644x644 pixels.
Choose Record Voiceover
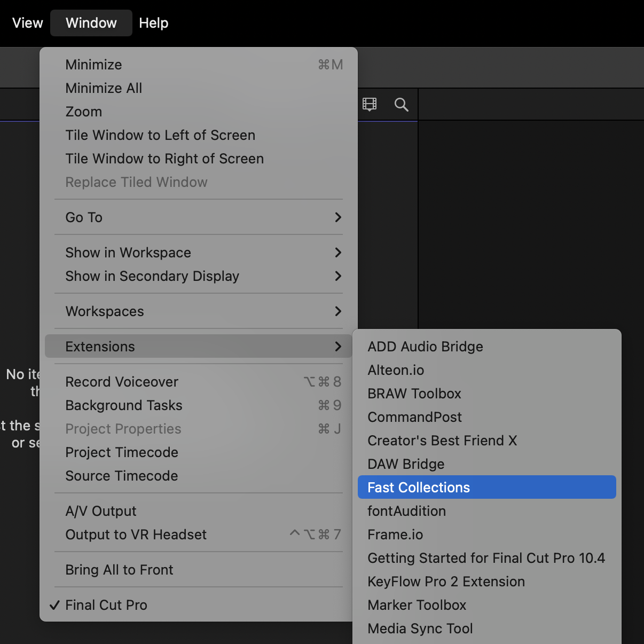tap(122, 382)
